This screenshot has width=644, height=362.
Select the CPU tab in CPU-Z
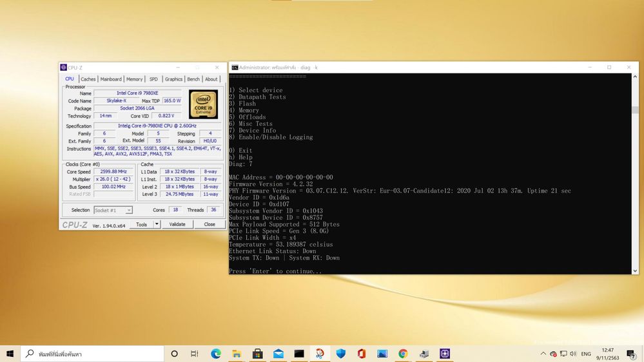pyautogui.click(x=70, y=79)
